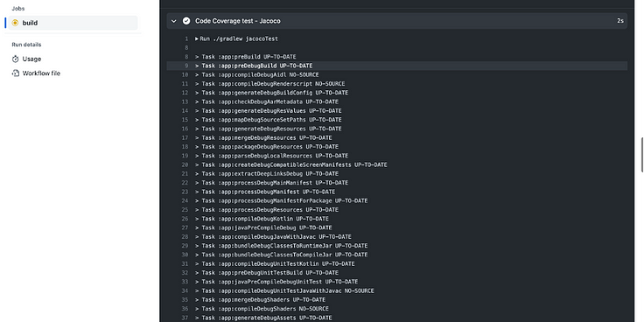Click the Workflow file icon
The height and width of the screenshot is (322, 644).
(15, 73)
